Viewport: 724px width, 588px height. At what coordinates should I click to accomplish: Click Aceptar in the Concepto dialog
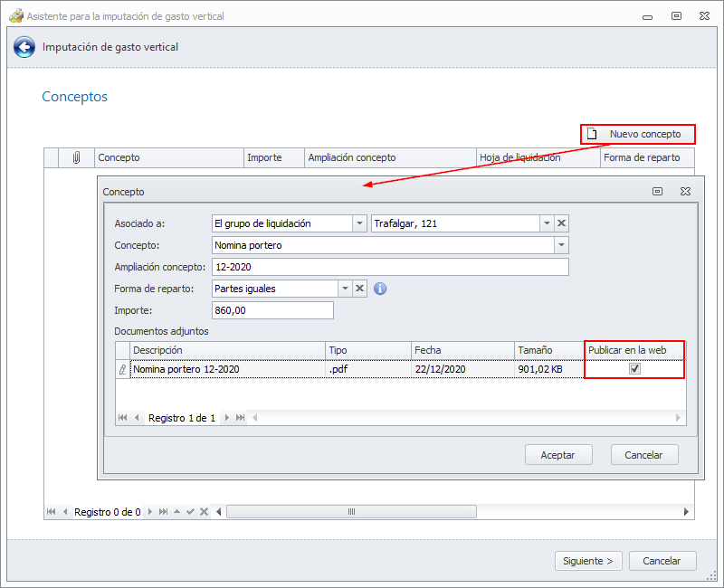pyautogui.click(x=558, y=455)
